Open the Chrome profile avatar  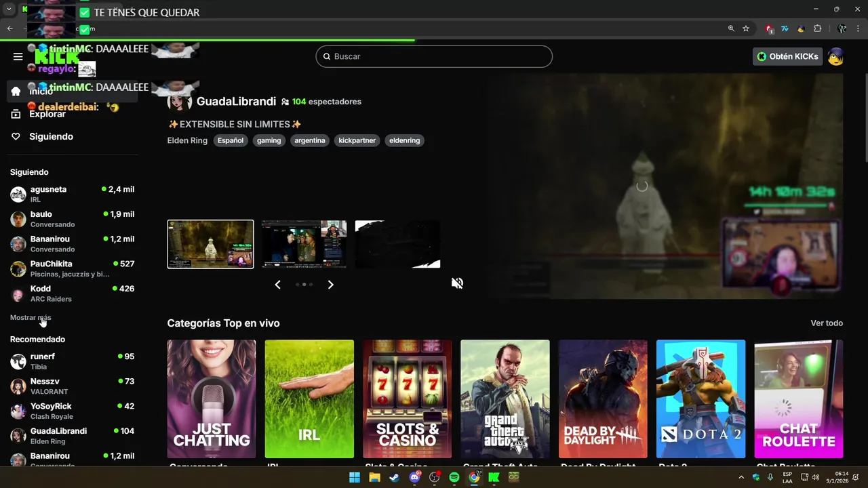(842, 28)
